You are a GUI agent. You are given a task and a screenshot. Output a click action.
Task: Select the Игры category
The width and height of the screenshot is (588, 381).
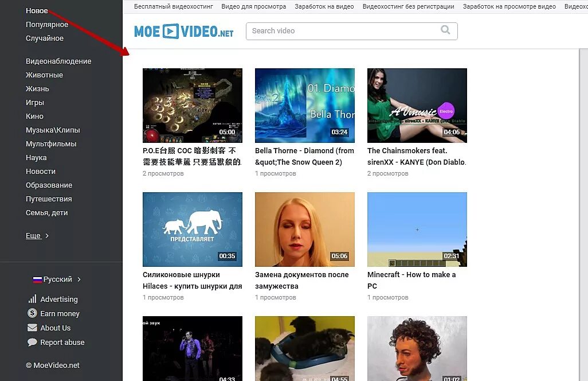click(x=35, y=103)
